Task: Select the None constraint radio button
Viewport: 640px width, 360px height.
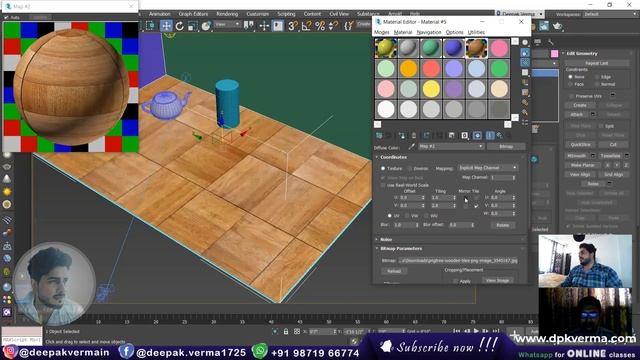Action: point(570,77)
